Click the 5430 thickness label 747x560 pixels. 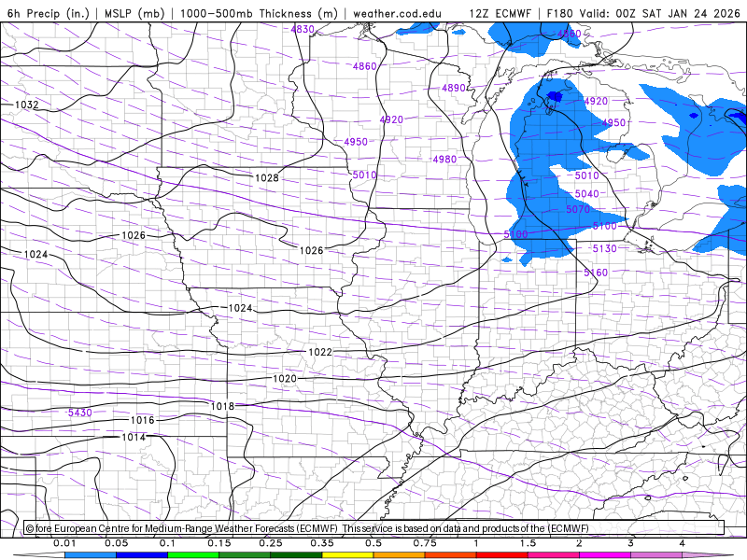coord(80,413)
